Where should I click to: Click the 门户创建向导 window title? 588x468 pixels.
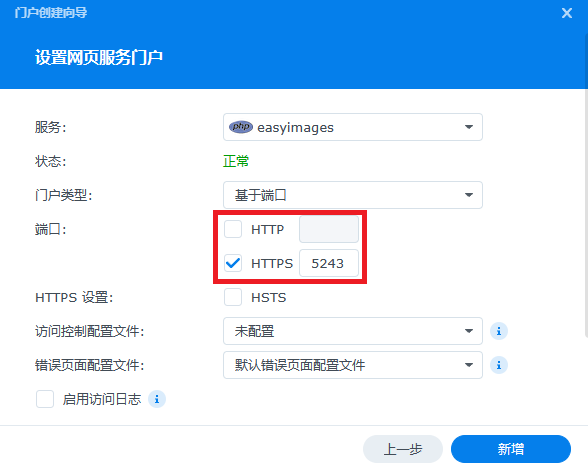51,13
